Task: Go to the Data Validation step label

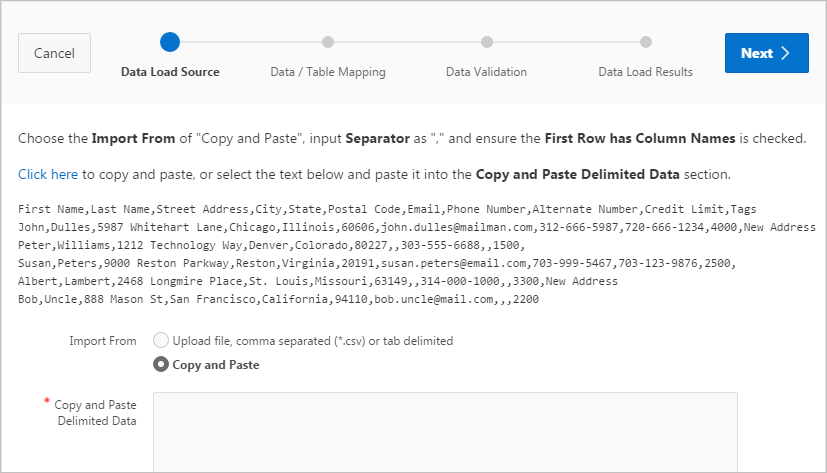Action: coord(487,72)
